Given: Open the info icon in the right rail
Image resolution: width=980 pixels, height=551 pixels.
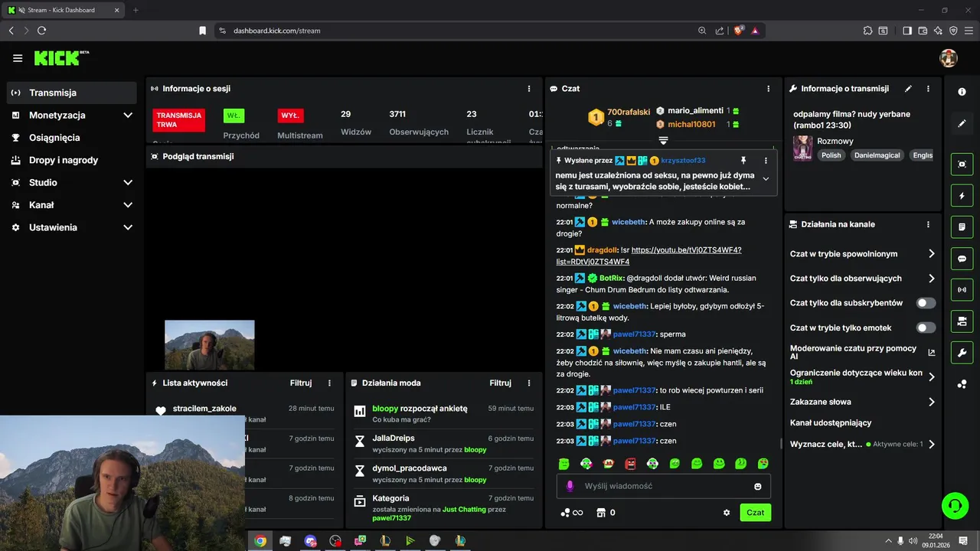Looking at the screenshot, I should (x=962, y=92).
